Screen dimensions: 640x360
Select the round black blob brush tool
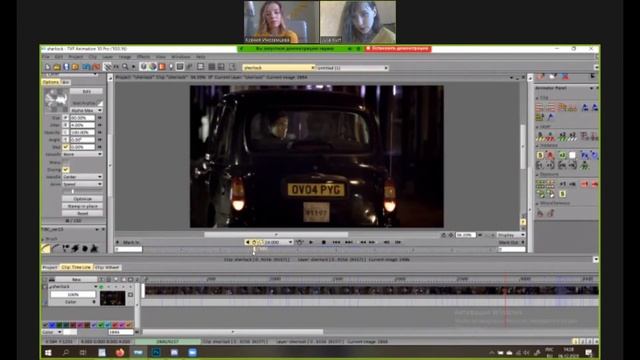[x=85, y=248]
